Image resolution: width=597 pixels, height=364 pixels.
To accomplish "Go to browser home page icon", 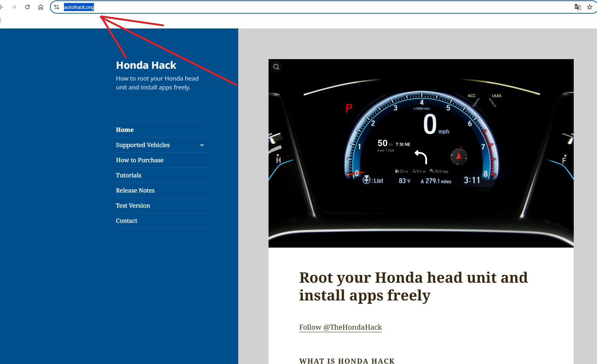I will point(41,7).
